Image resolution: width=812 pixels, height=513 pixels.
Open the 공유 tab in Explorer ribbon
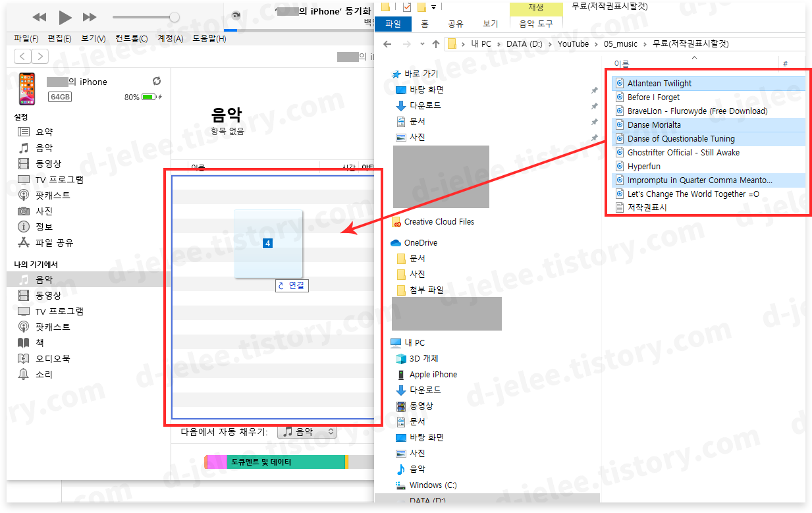(x=456, y=24)
